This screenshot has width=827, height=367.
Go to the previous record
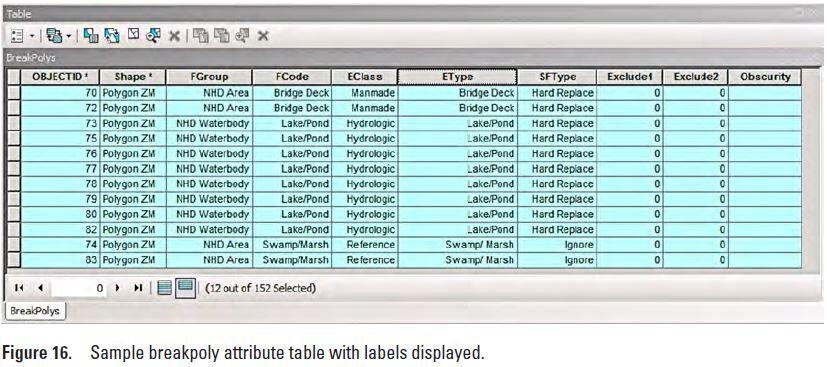pos(40,288)
